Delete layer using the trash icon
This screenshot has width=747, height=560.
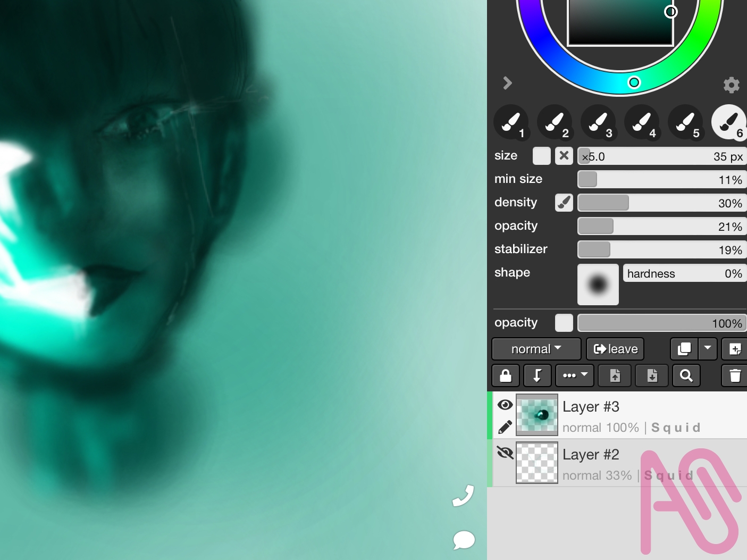point(735,376)
